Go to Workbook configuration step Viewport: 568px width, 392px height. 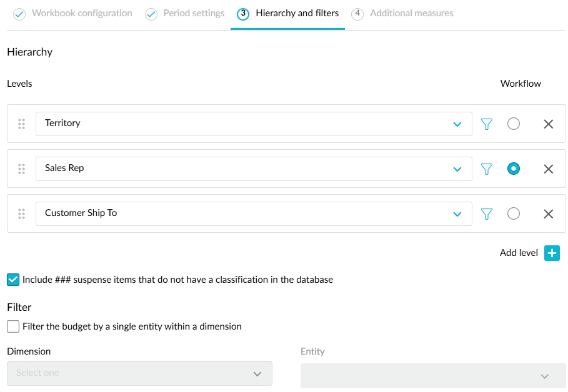pos(73,13)
